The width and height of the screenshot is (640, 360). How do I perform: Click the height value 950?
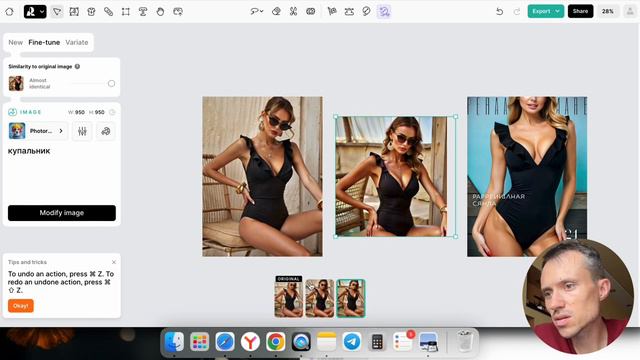pyautogui.click(x=100, y=112)
